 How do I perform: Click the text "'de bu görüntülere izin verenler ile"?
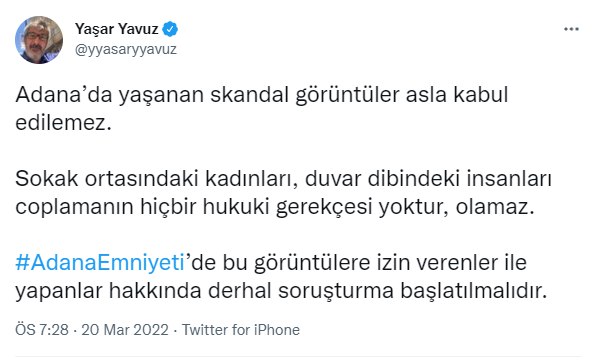356,263
